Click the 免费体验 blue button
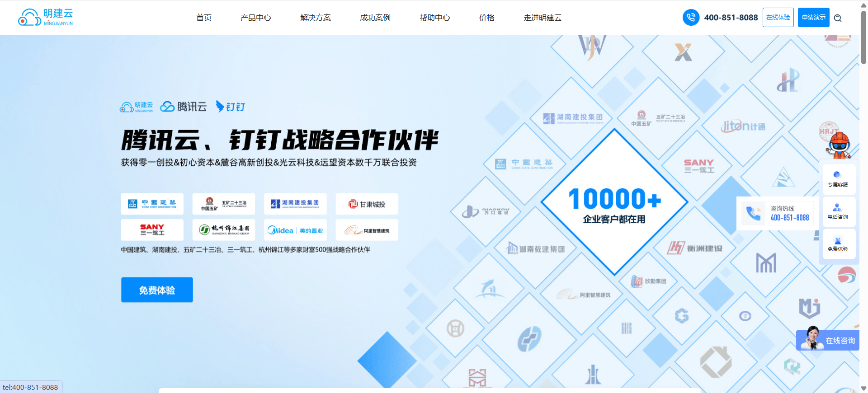The height and width of the screenshot is (393, 868). coord(157,290)
